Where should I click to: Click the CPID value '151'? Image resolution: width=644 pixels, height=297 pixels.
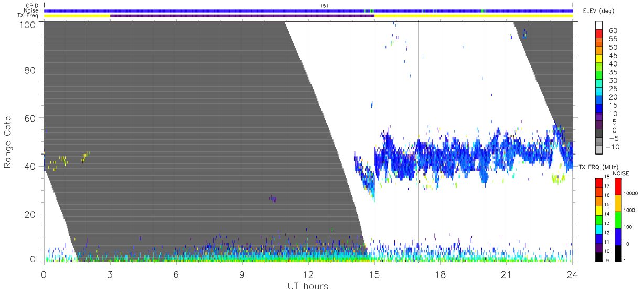[324, 6]
